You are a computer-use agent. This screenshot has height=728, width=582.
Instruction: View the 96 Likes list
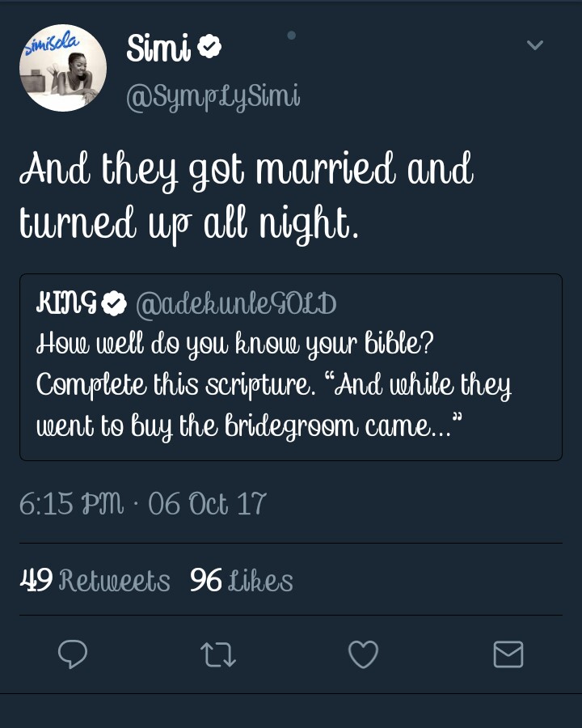pyautogui.click(x=241, y=580)
